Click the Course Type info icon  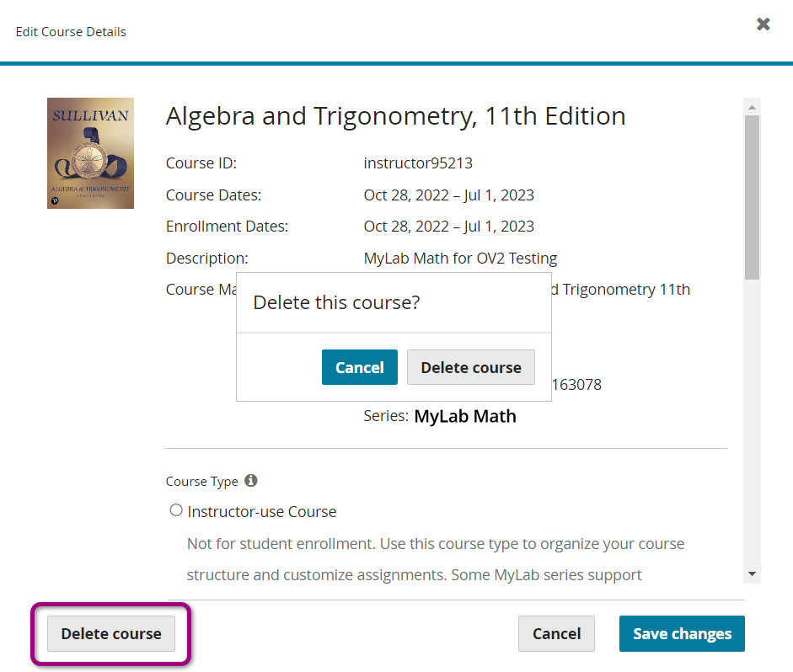coord(251,481)
